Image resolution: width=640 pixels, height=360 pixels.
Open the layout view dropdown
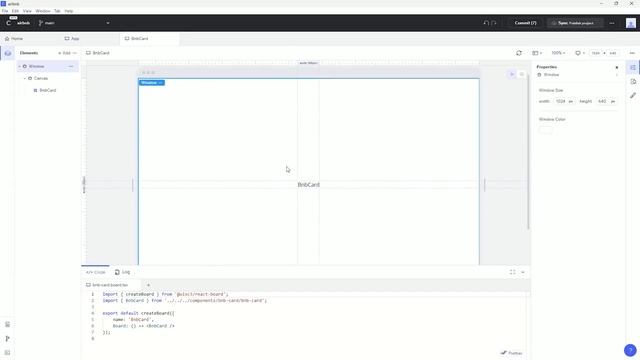coord(537,53)
